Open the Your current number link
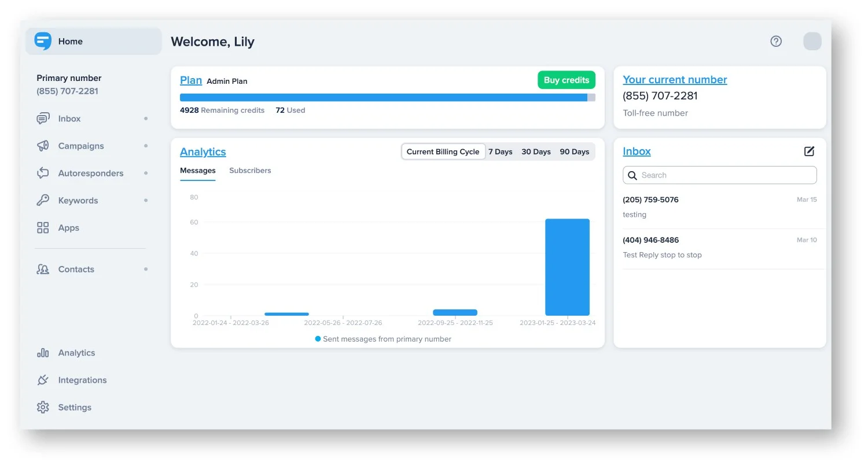Image resolution: width=868 pixels, height=466 pixels. pyautogui.click(x=675, y=80)
